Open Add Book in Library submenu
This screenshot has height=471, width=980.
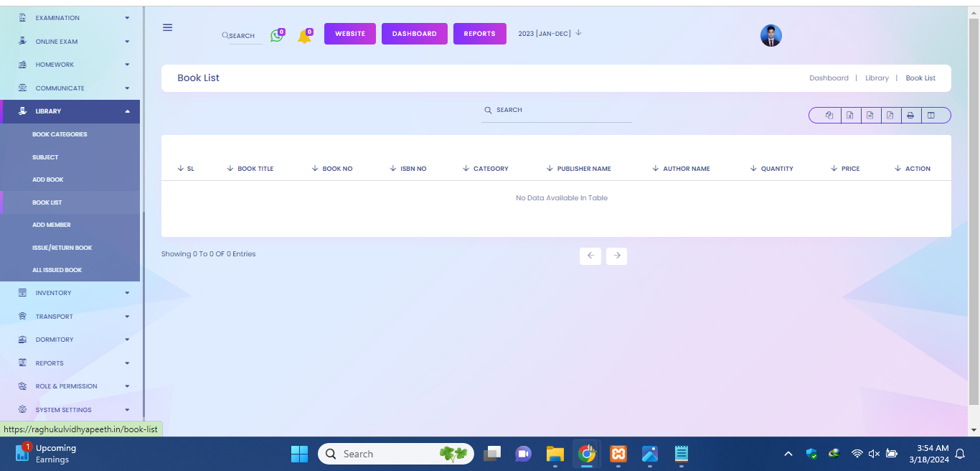[48, 179]
